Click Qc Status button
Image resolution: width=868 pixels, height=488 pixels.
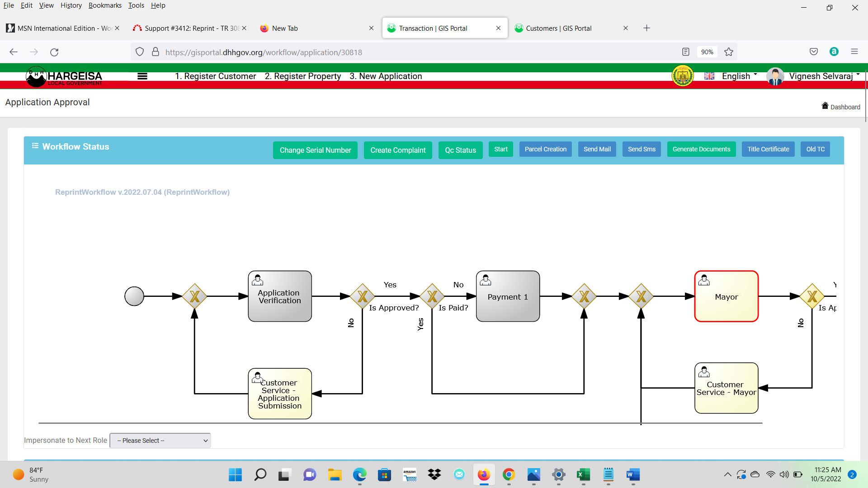[x=460, y=150]
